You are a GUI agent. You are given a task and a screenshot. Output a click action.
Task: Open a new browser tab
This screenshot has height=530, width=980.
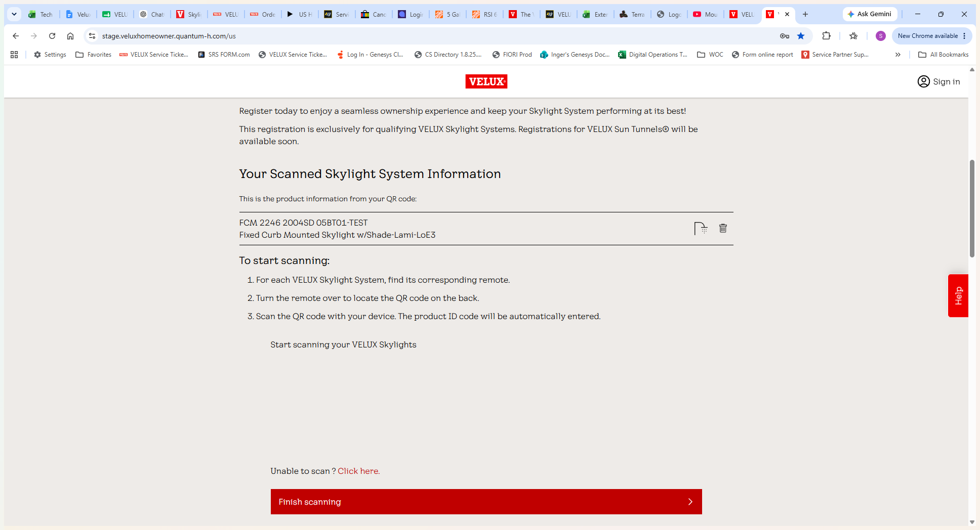[x=805, y=14]
